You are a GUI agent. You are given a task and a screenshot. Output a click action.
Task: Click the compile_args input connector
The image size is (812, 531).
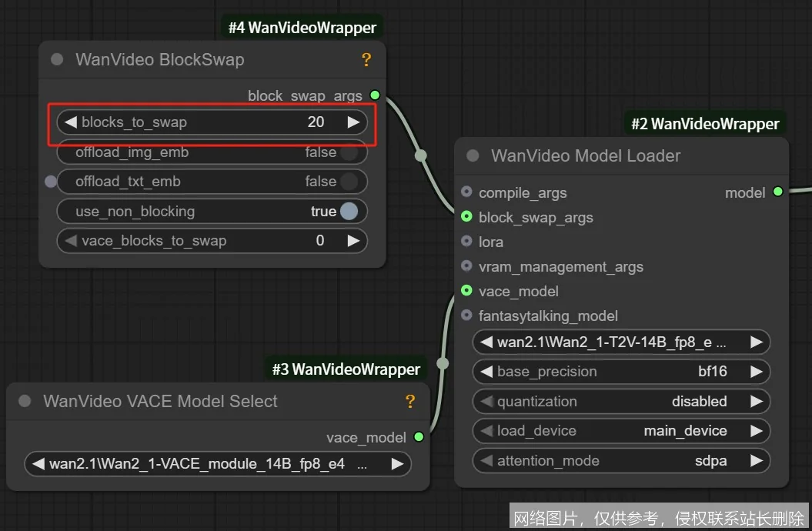pyautogui.click(x=466, y=192)
